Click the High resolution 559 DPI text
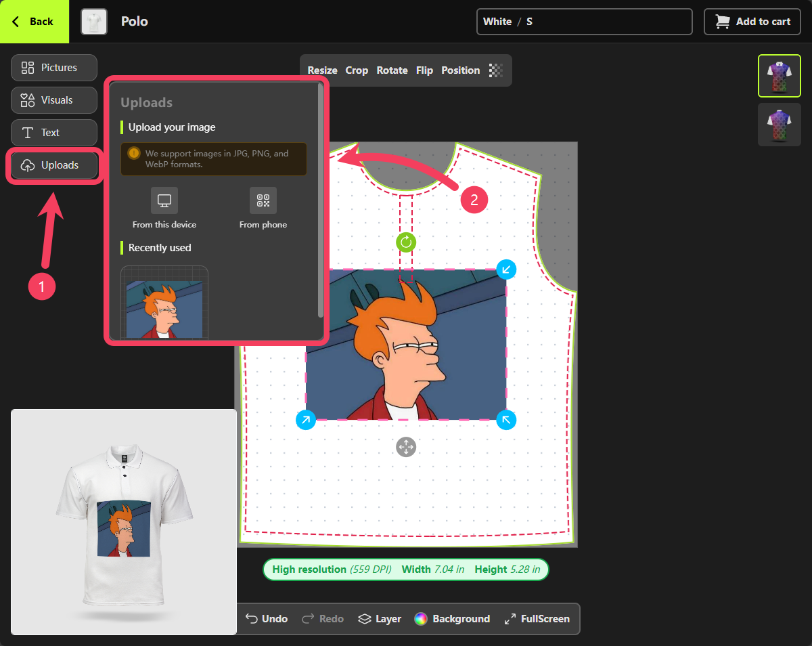 [x=332, y=569]
